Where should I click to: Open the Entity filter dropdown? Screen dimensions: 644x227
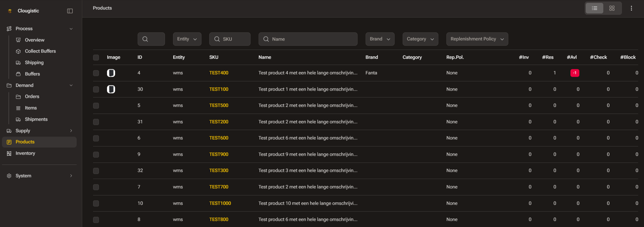click(187, 39)
